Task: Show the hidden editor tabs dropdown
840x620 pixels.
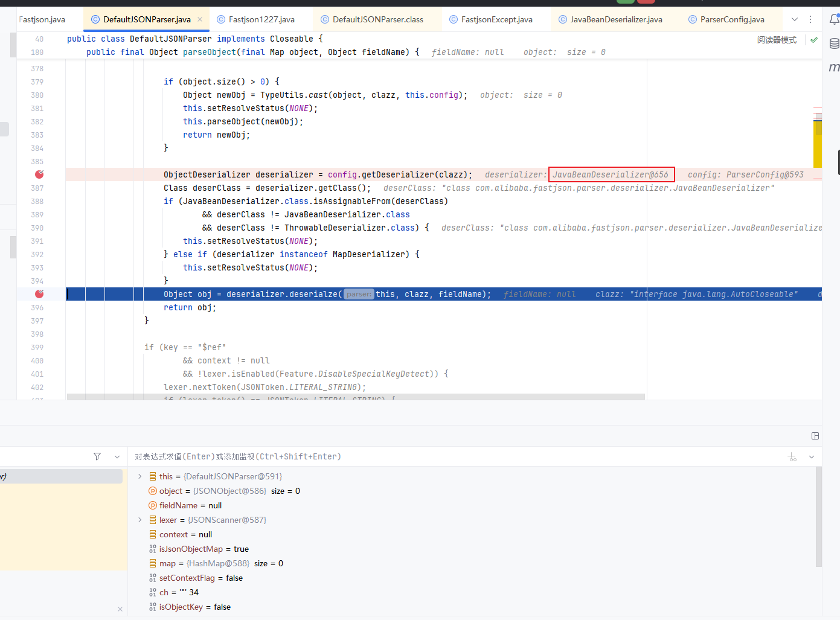Action: (795, 19)
